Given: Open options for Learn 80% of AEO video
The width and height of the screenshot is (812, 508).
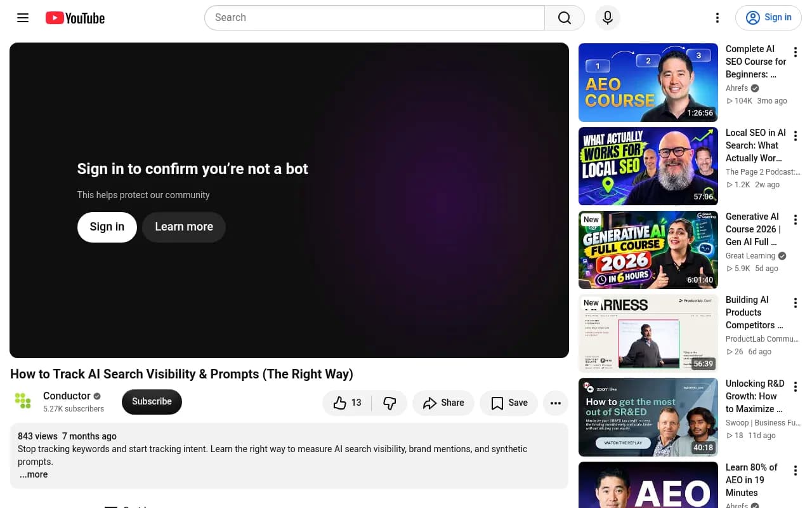Looking at the screenshot, I should 796,471.
